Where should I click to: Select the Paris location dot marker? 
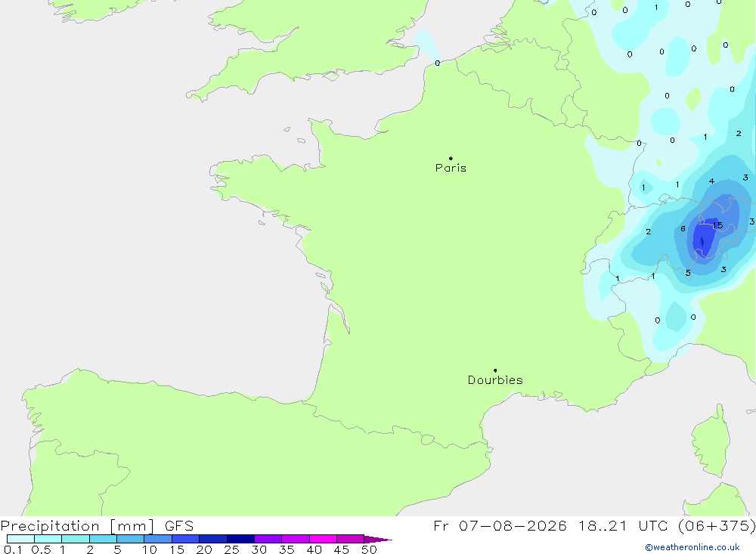point(451,158)
